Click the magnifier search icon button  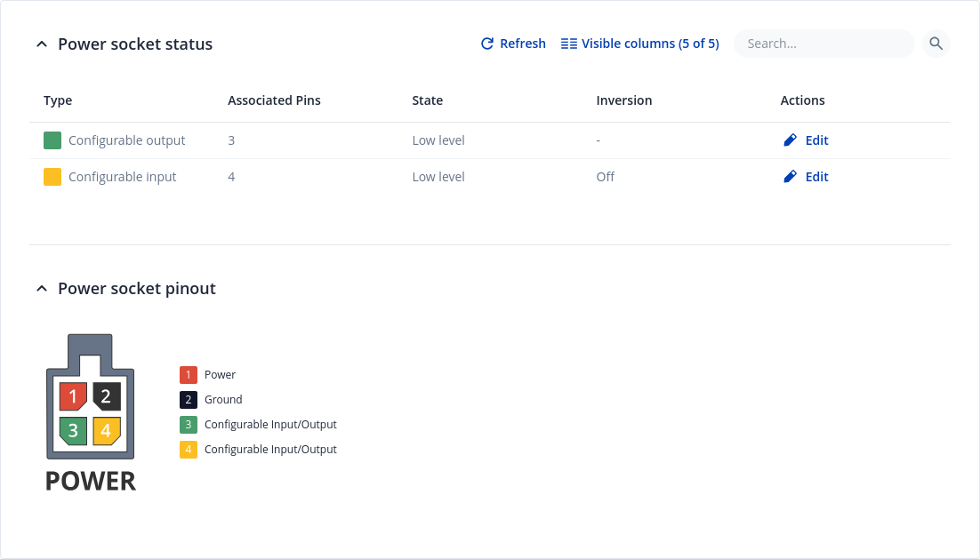point(936,44)
